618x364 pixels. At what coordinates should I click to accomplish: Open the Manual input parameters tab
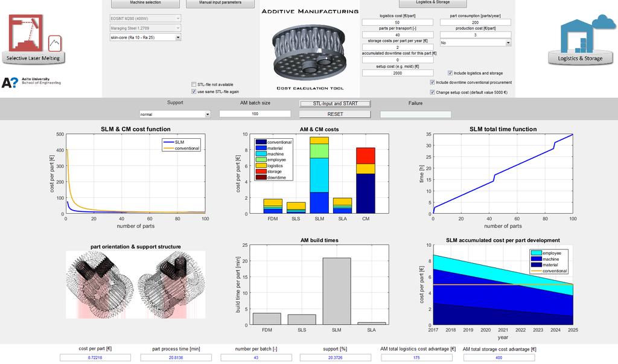220,3
